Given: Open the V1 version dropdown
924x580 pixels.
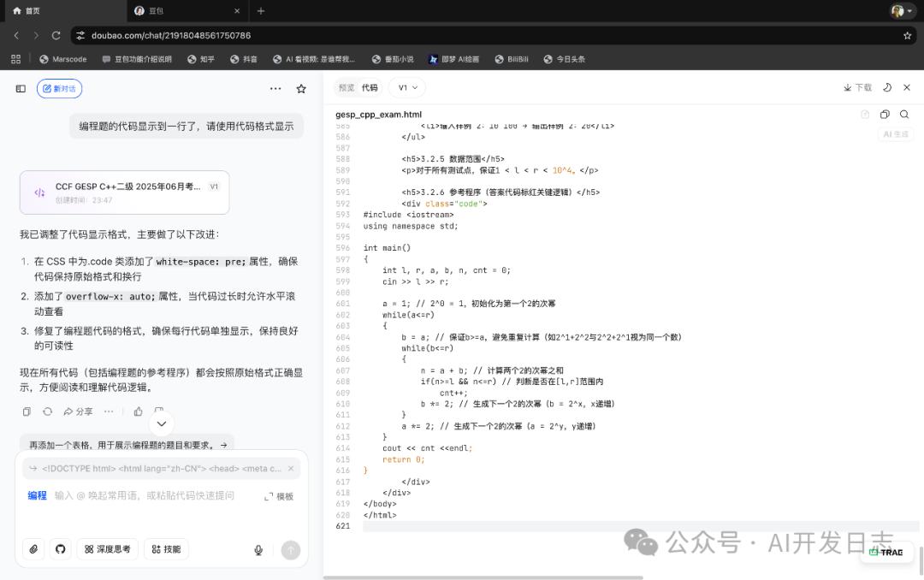Looking at the screenshot, I should [x=406, y=87].
